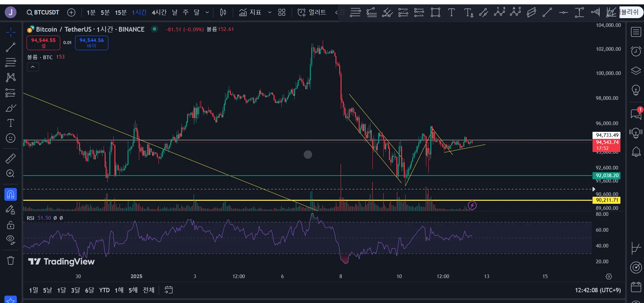Click the green market status dot

point(154,29)
